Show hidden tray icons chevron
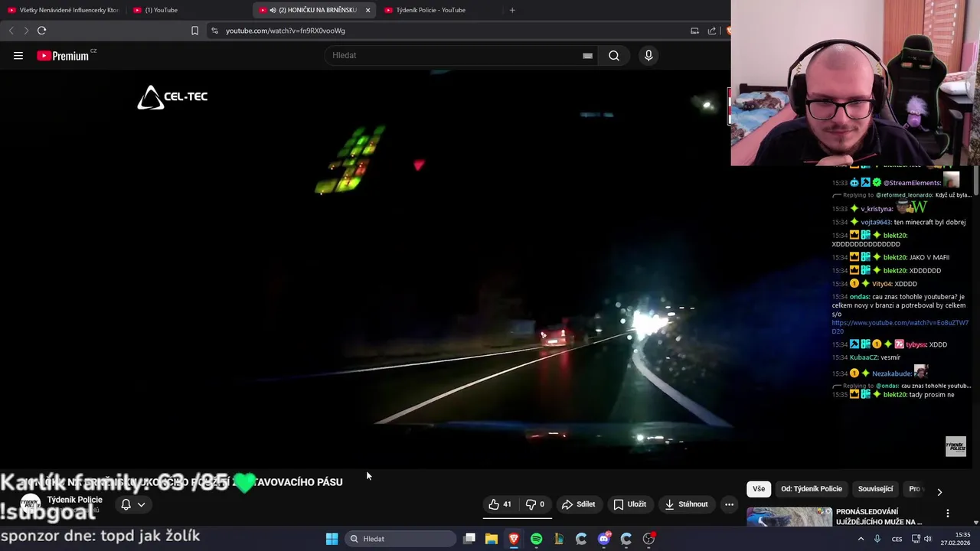Image resolution: width=980 pixels, height=551 pixels. click(x=861, y=539)
